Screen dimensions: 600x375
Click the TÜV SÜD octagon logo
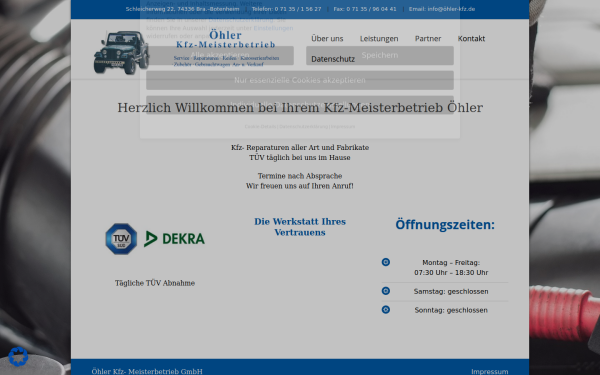pyautogui.click(x=121, y=239)
